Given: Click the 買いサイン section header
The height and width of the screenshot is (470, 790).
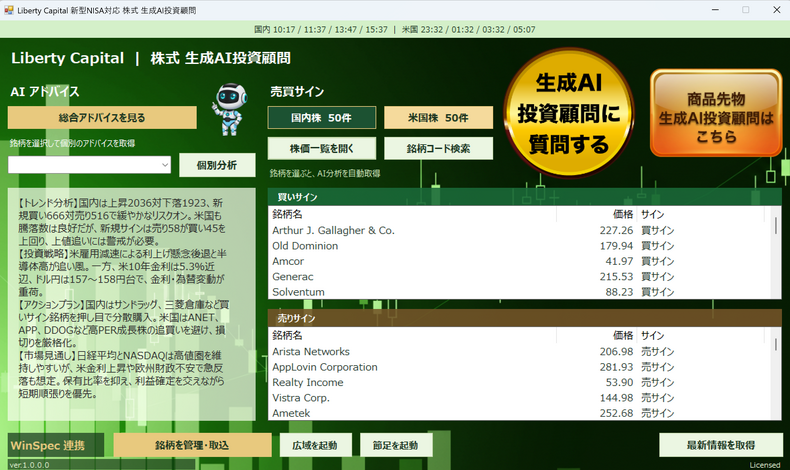Looking at the screenshot, I should point(524,197).
